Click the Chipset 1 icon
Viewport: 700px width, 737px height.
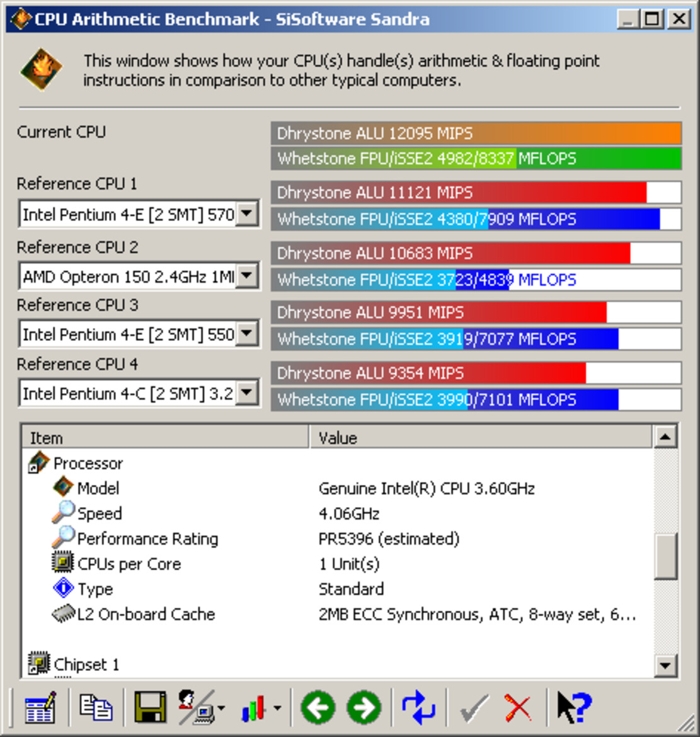38,663
